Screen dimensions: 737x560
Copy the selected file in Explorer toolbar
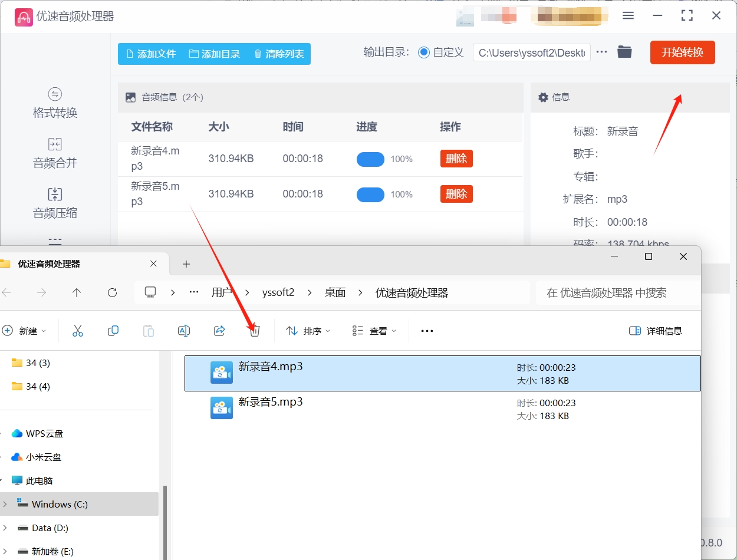click(x=113, y=331)
